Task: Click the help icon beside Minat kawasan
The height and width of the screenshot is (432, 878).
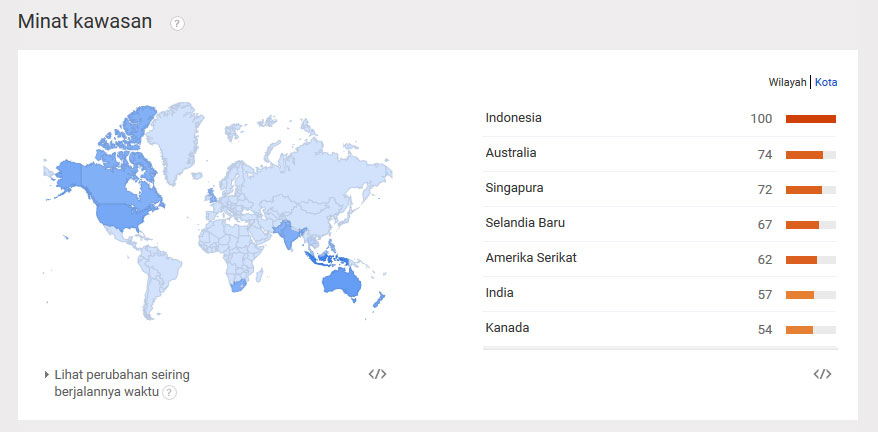Action: pos(178,23)
